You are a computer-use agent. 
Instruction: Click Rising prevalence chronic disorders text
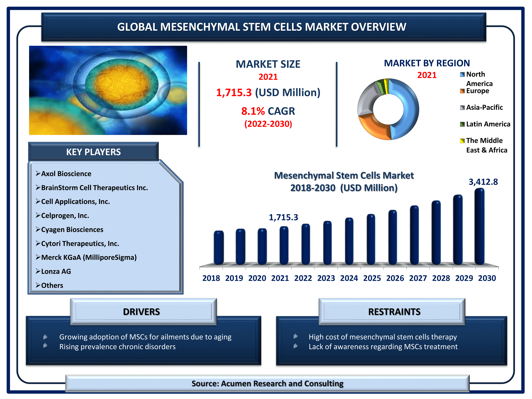click(117, 347)
